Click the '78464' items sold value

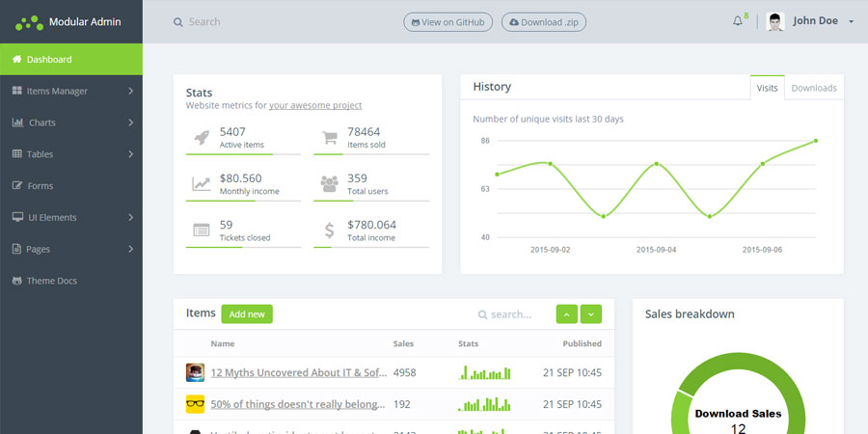coord(364,132)
